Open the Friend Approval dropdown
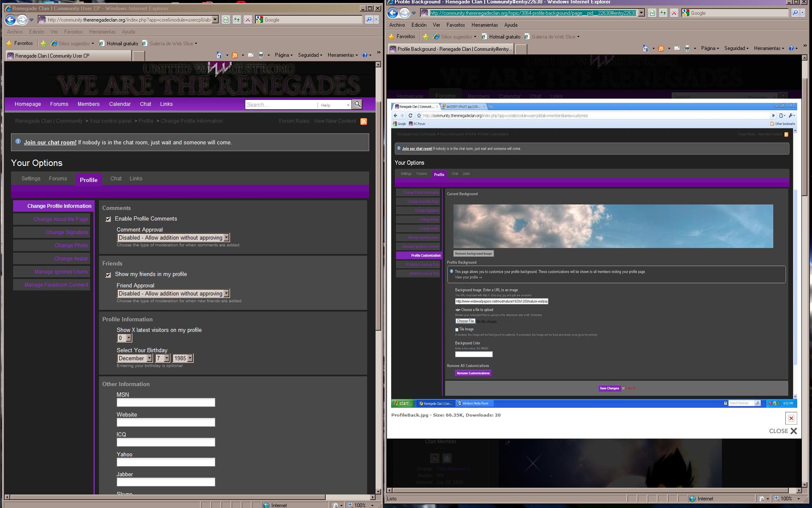 click(173, 294)
